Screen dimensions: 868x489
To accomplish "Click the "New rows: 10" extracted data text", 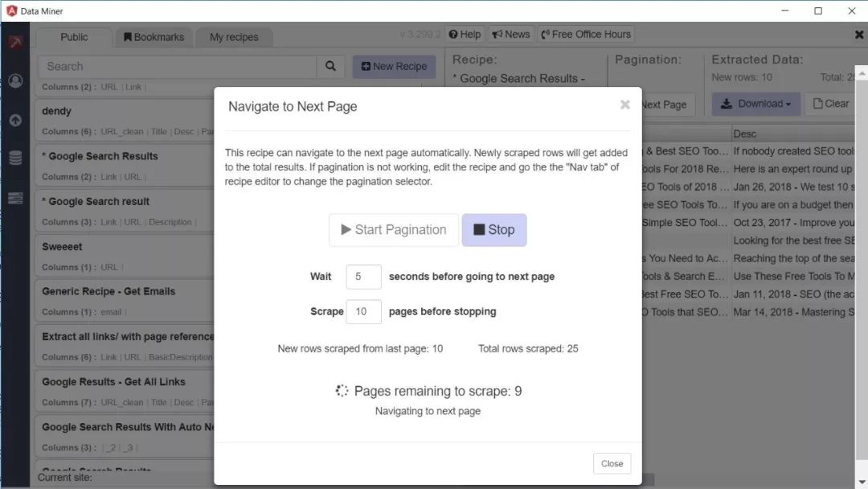I will tap(742, 77).
